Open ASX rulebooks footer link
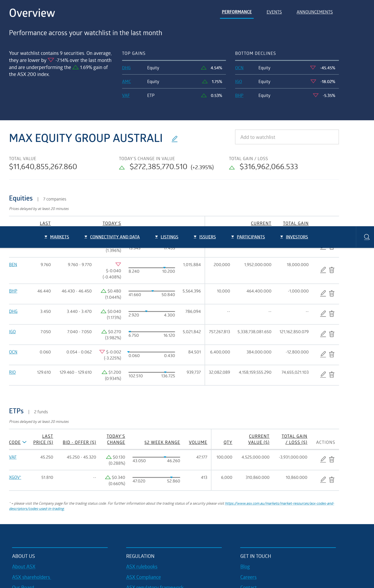This screenshot has height=588, width=374. tap(142, 566)
